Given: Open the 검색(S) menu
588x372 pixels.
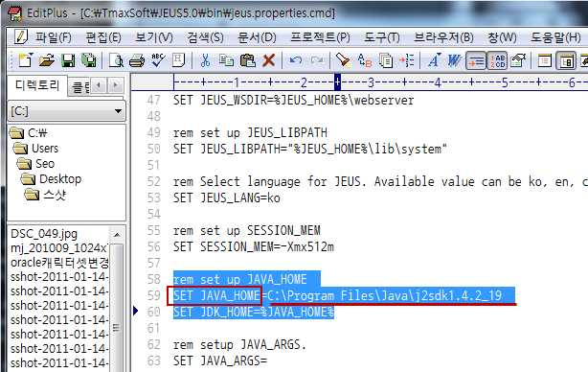Looking at the screenshot, I should click(x=206, y=37).
